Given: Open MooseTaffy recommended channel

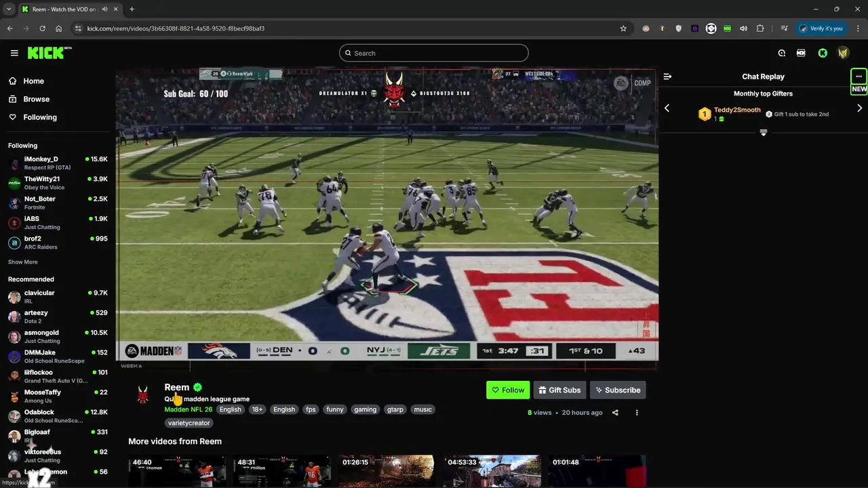Looking at the screenshot, I should [x=58, y=396].
